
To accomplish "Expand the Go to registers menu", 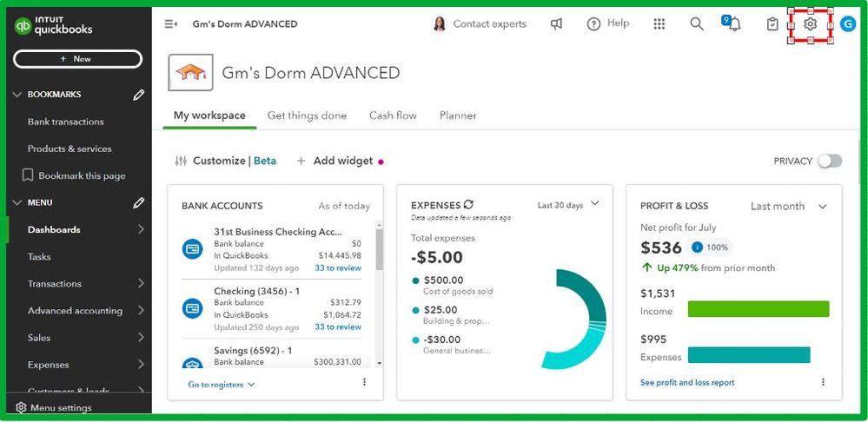I will point(222,384).
